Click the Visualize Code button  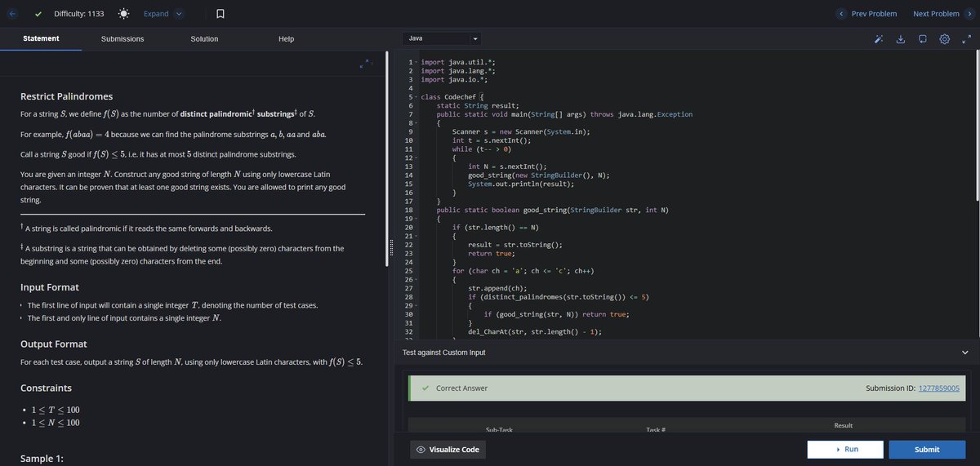pyautogui.click(x=447, y=450)
